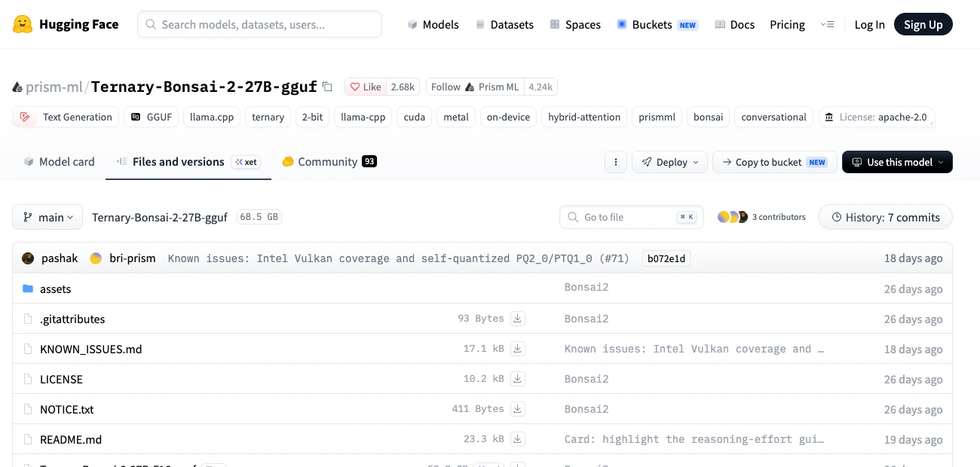Click the Hugging Face logo icon
This screenshot has height=467, width=980.
click(23, 24)
